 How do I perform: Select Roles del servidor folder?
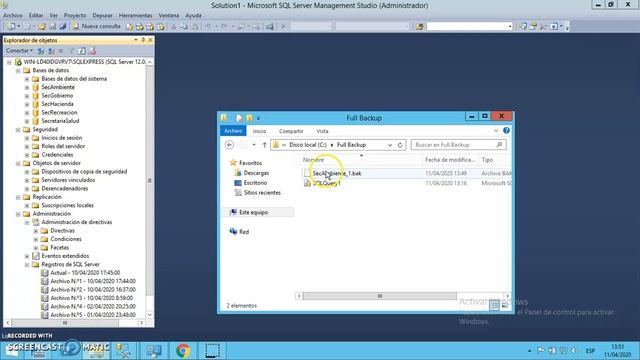point(63,146)
